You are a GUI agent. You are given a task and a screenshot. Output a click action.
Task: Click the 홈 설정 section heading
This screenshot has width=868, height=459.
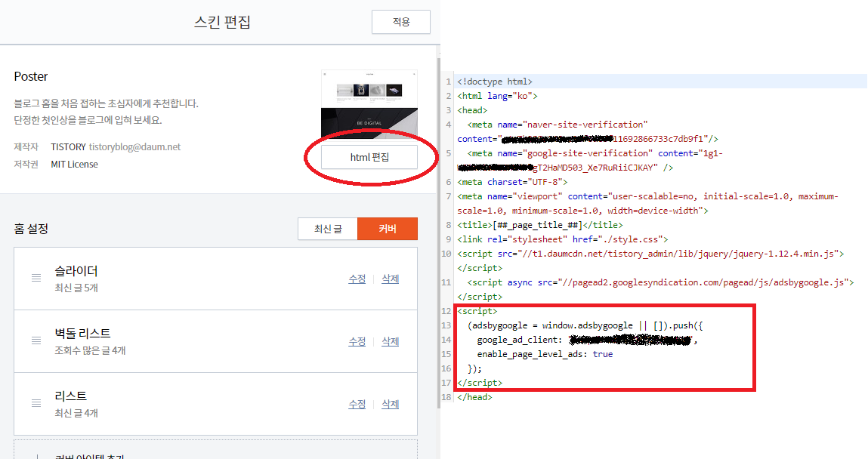[x=31, y=229]
